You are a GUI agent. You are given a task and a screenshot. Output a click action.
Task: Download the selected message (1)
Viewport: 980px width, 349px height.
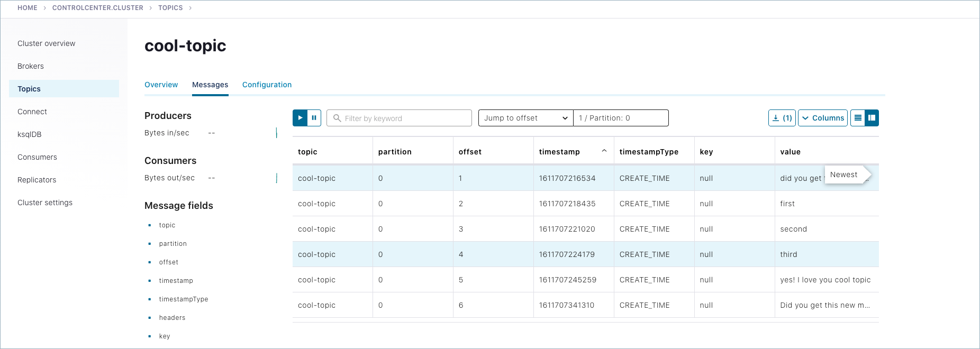tap(782, 118)
